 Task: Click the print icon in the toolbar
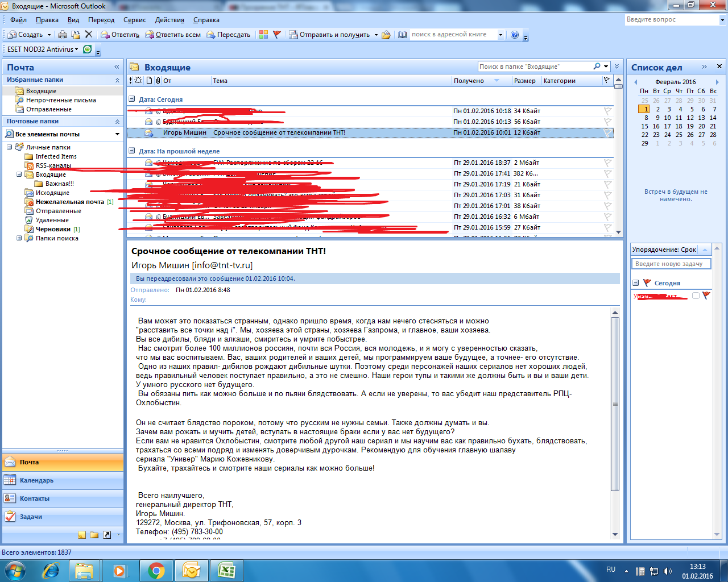tap(63, 35)
